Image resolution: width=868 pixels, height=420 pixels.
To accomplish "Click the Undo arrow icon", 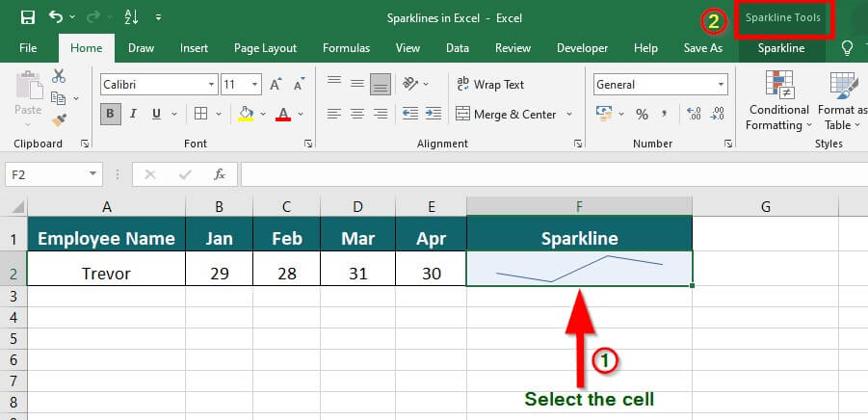I will tap(56, 17).
